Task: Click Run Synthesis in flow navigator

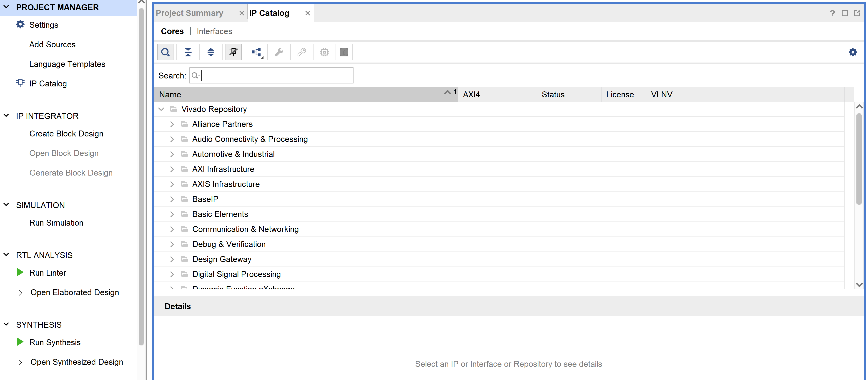Action: pyautogui.click(x=55, y=342)
